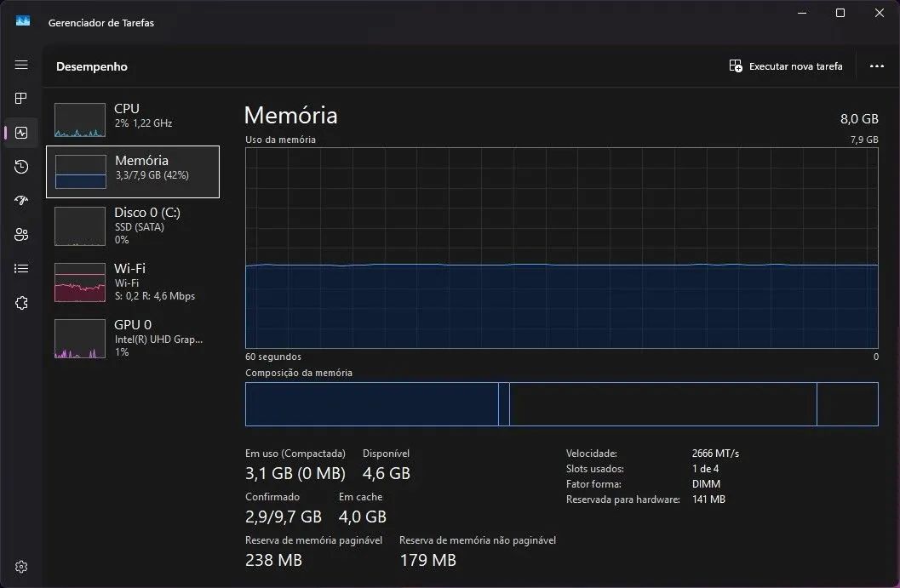This screenshot has width=900, height=588.
Task: Expand the navigation sidebar hamburger menu
Action: click(20, 64)
